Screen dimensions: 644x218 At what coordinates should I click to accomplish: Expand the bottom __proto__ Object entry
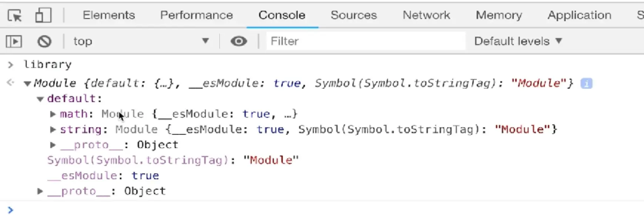coord(40,191)
